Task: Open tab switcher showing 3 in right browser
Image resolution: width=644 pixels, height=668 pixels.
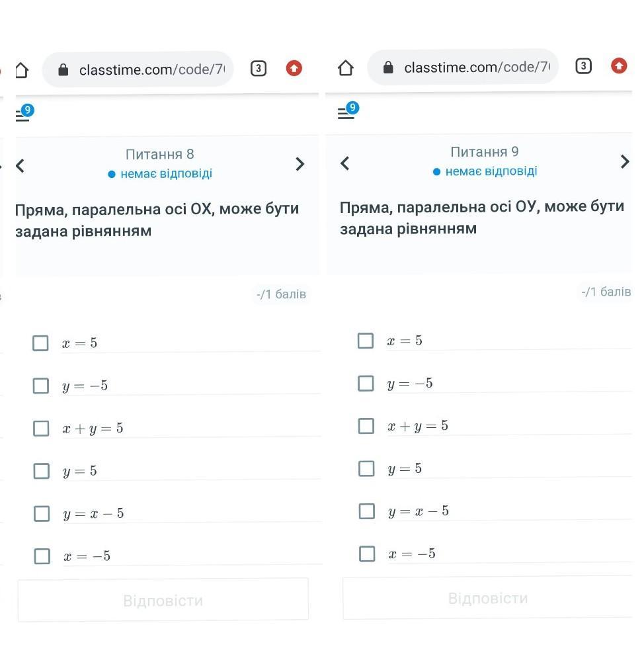Action: pos(583,66)
